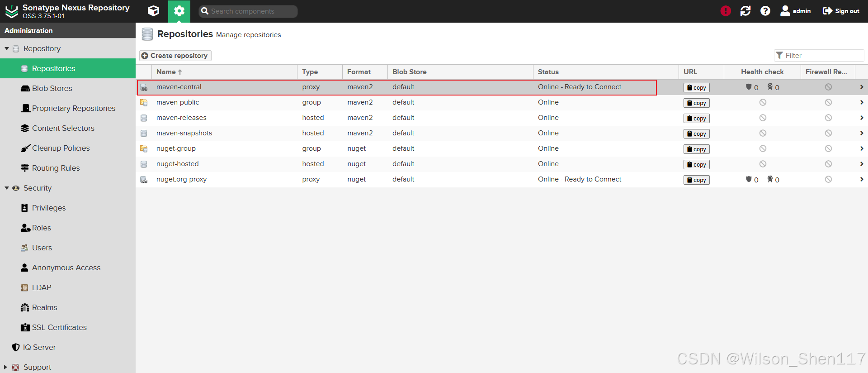868x373 pixels.
Task: Open Routing Rules menu item
Action: point(68,168)
